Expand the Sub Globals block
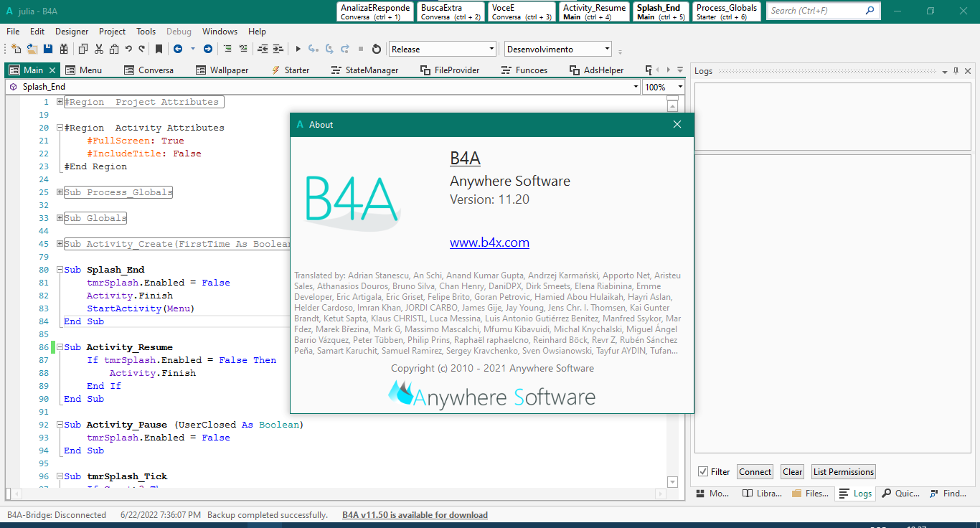 pyautogui.click(x=60, y=218)
